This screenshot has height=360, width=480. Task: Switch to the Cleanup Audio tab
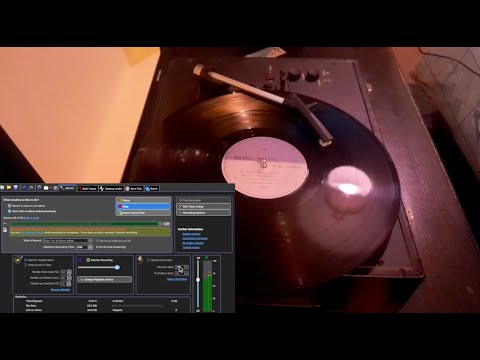pyautogui.click(x=111, y=189)
